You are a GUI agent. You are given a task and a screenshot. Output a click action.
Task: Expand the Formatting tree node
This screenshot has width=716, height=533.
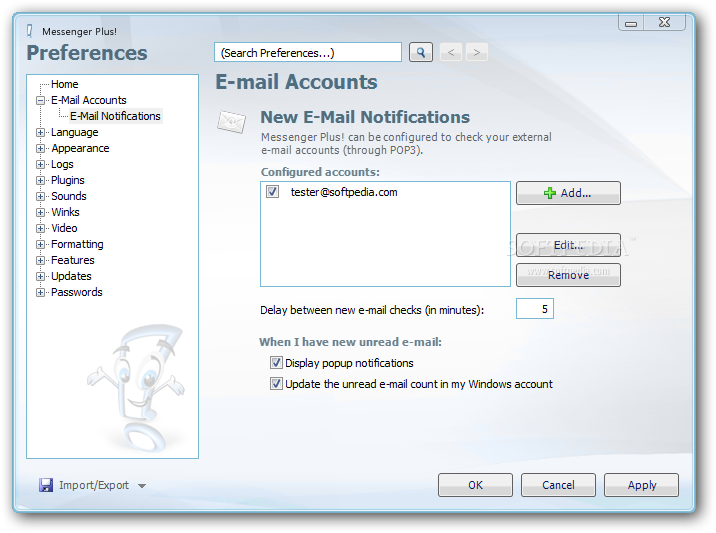(41, 244)
